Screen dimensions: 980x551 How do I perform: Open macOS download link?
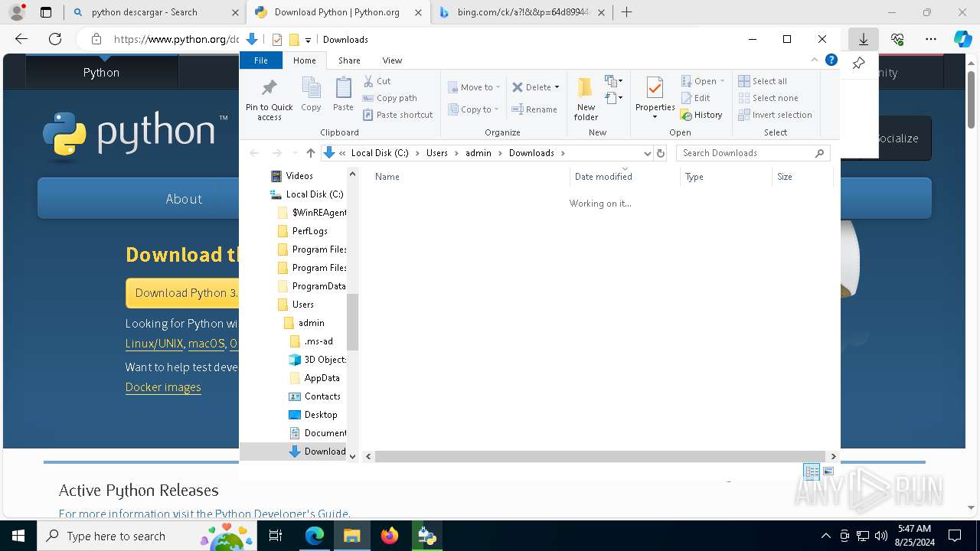tap(207, 344)
